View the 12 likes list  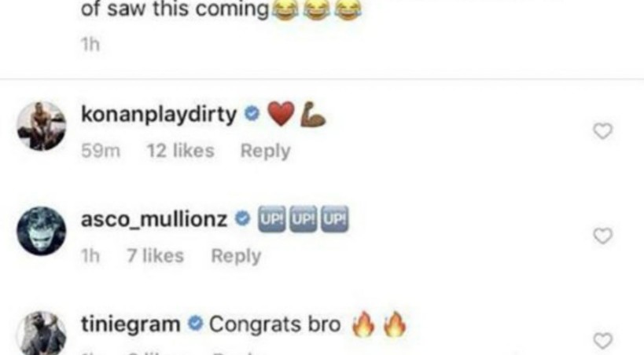pos(181,151)
